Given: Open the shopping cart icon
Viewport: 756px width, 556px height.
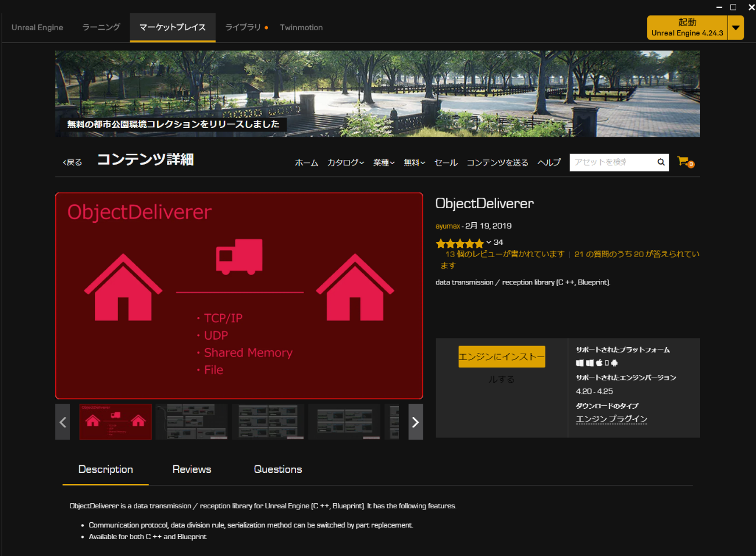Looking at the screenshot, I should tap(686, 162).
